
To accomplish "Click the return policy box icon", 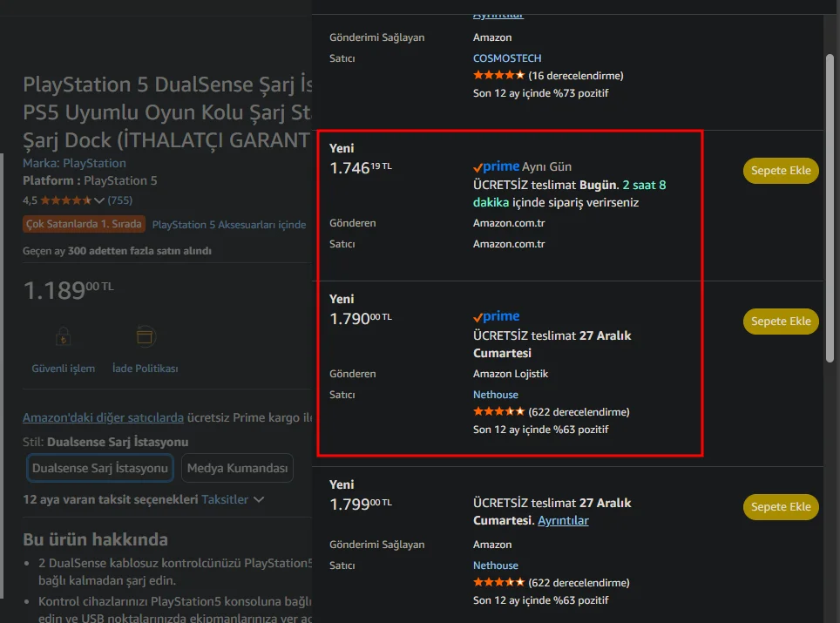I will point(145,335).
